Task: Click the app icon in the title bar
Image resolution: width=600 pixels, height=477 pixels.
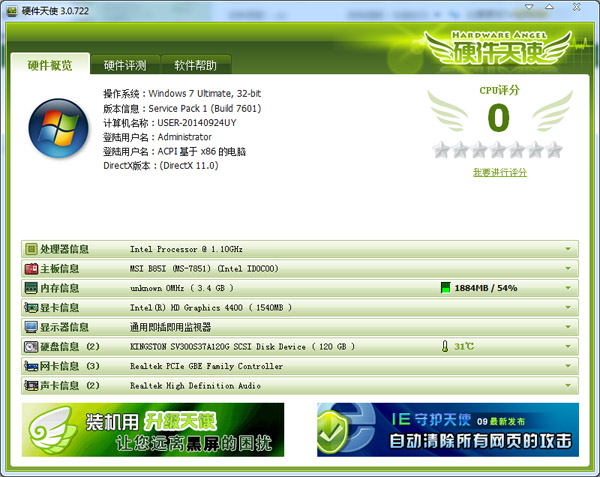Action: tap(12, 11)
